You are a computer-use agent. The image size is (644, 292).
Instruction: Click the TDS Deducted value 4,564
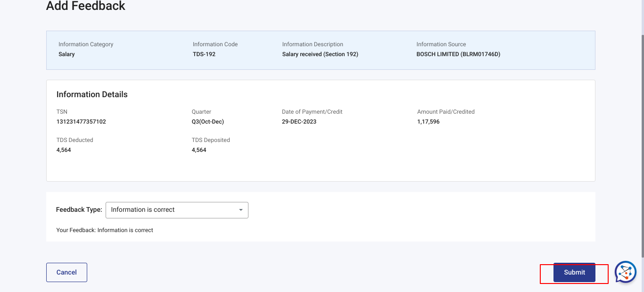(x=64, y=150)
